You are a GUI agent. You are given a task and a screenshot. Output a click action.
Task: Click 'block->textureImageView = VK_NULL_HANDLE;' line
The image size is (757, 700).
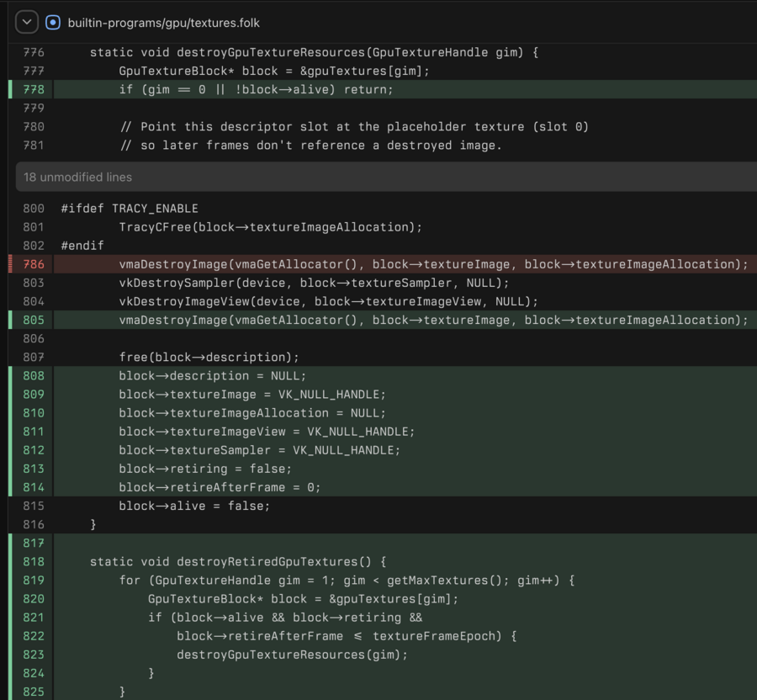pos(267,431)
